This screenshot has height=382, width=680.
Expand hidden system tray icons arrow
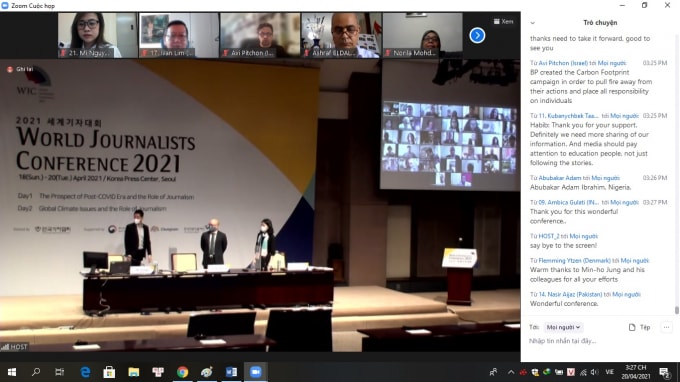coord(511,372)
